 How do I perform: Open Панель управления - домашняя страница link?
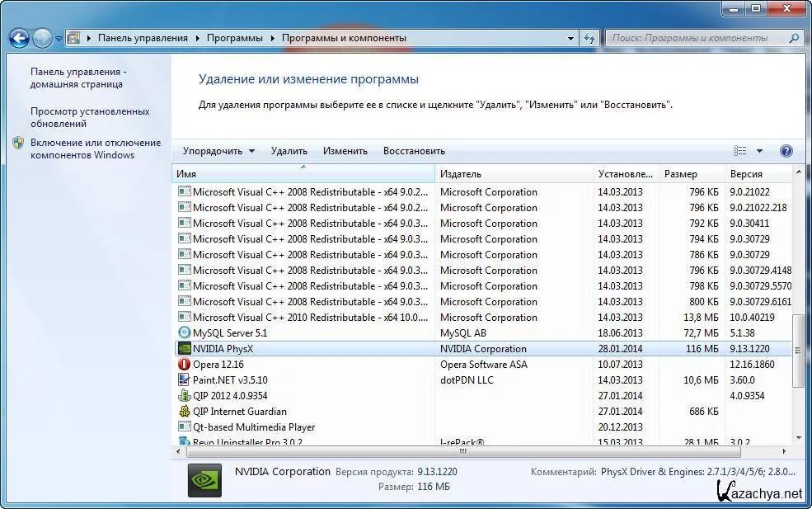click(77, 78)
